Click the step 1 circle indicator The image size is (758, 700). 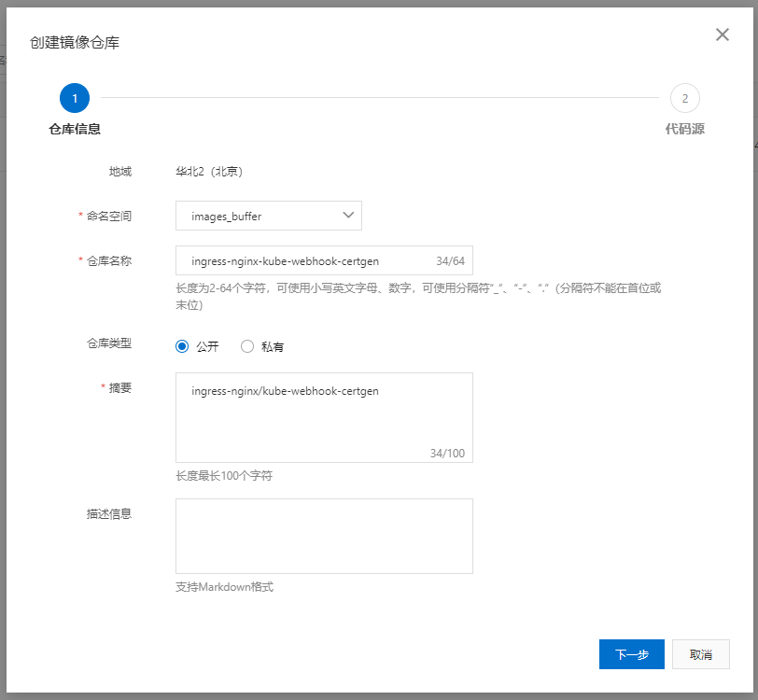(74, 97)
